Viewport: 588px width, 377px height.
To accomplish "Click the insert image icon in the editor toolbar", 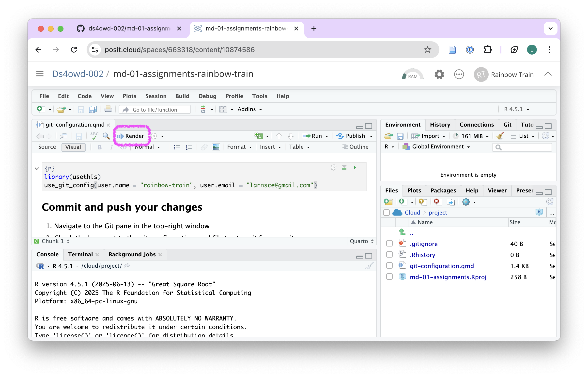I will point(216,147).
